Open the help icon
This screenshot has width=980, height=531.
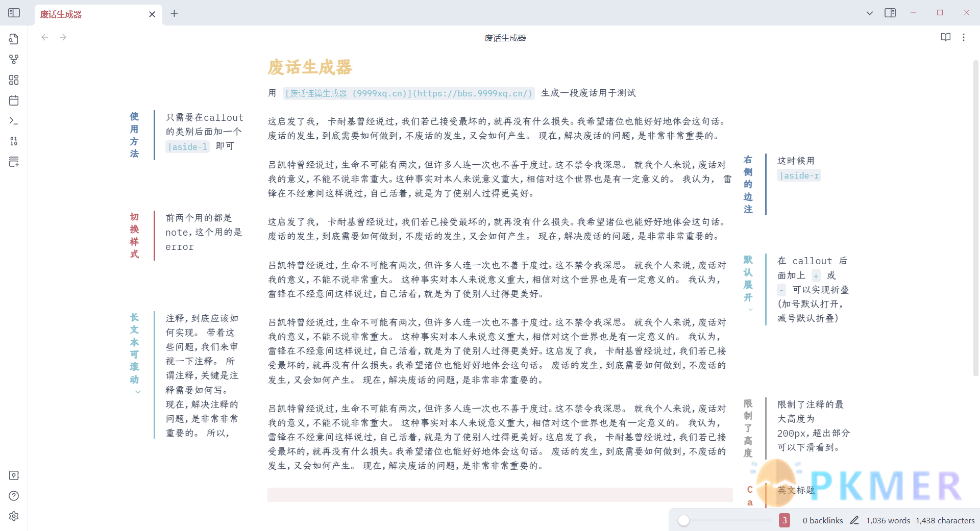14,496
